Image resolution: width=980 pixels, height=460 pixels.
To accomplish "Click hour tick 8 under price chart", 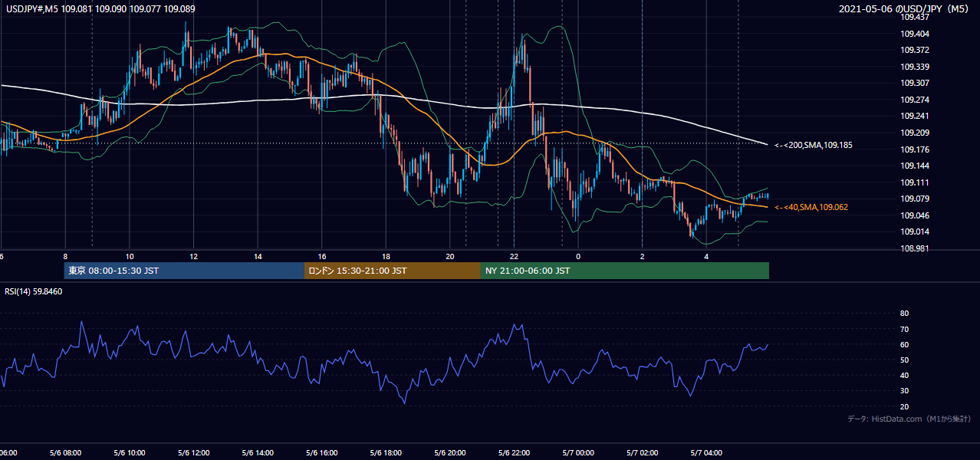I will point(65,257).
